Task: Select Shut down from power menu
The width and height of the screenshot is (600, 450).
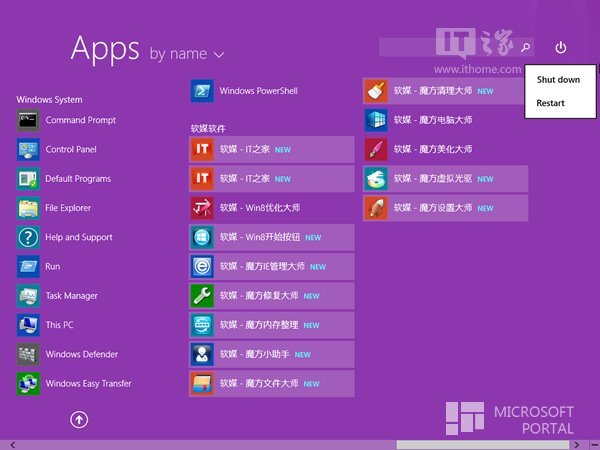Action: 558,80
